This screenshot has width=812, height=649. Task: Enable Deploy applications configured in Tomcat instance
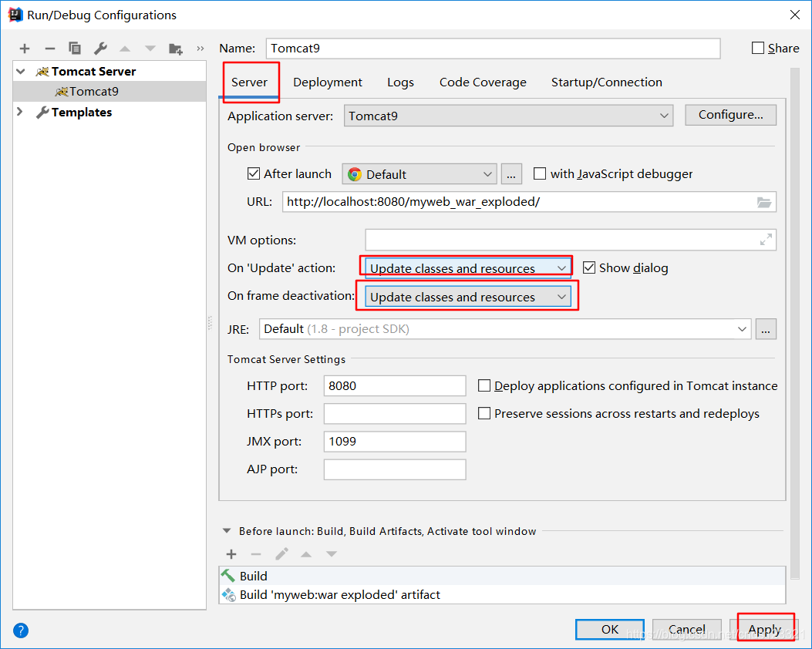[x=484, y=385]
